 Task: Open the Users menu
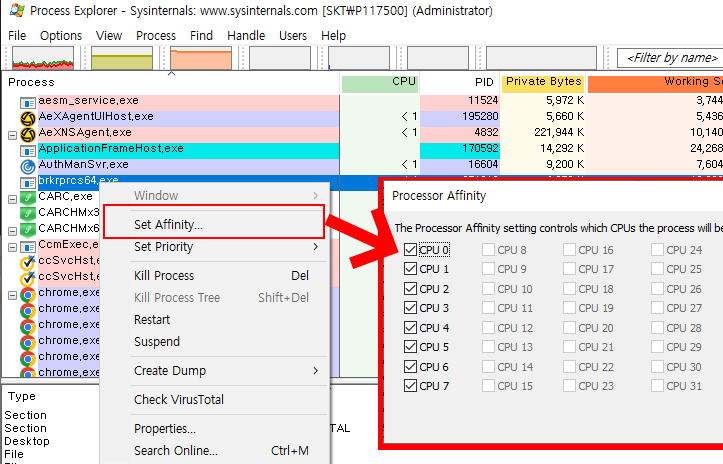[x=293, y=36]
